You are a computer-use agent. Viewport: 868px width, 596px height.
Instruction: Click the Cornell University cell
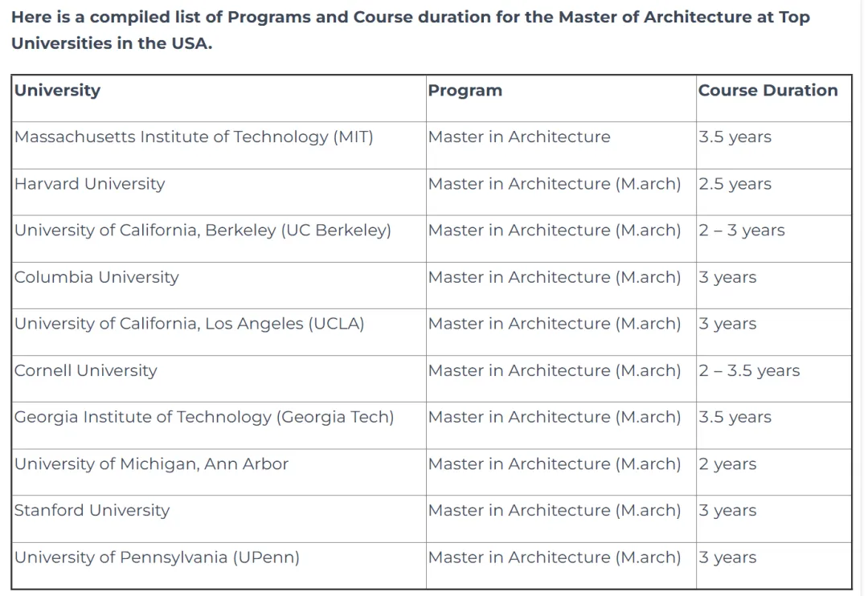[x=85, y=370]
